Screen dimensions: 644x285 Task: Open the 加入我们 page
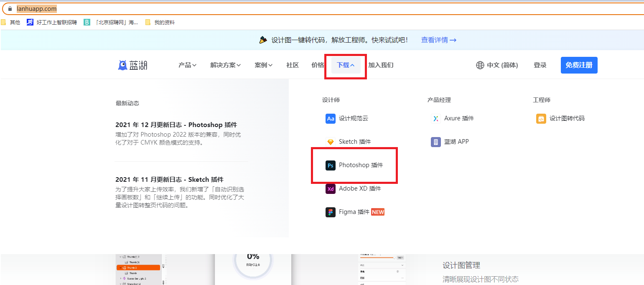381,65
